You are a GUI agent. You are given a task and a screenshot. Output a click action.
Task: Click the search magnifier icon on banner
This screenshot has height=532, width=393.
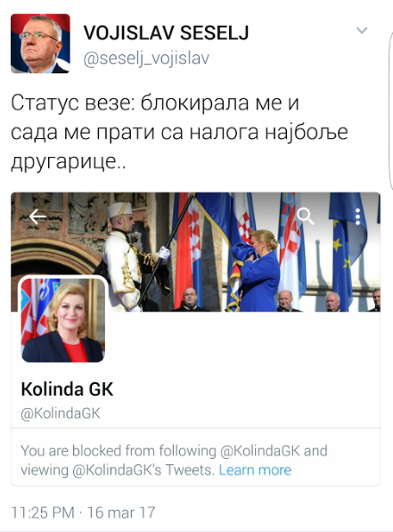305,217
